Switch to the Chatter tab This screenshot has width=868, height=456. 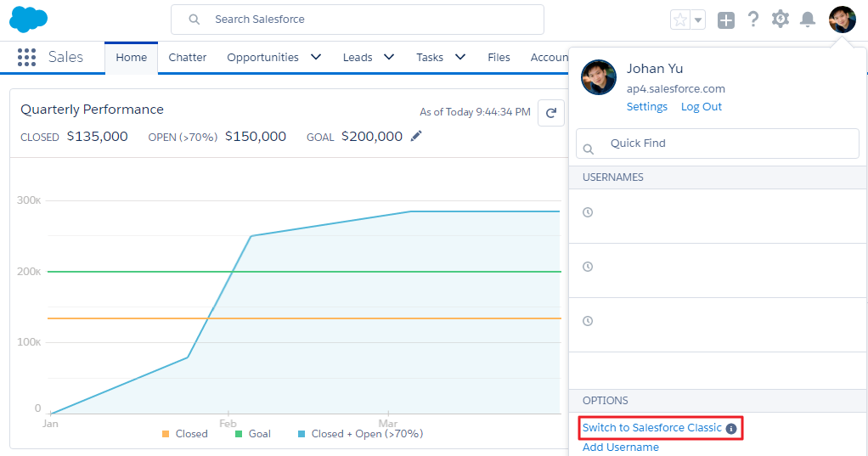[x=188, y=57]
